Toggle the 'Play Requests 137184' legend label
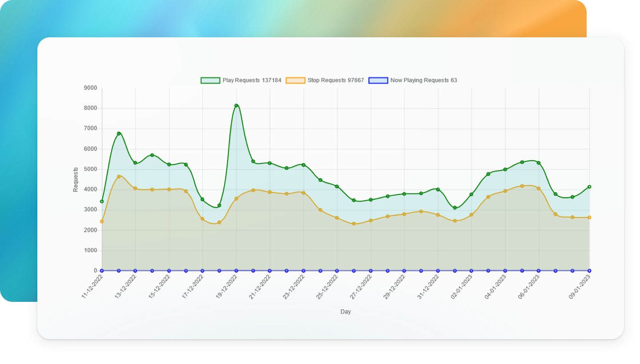This screenshot has width=640, height=364. (x=252, y=80)
